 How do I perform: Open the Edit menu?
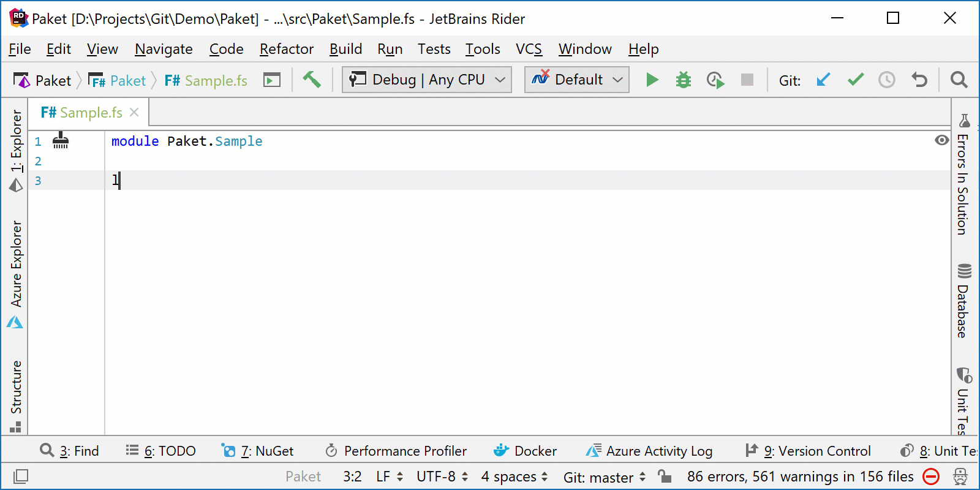point(59,49)
